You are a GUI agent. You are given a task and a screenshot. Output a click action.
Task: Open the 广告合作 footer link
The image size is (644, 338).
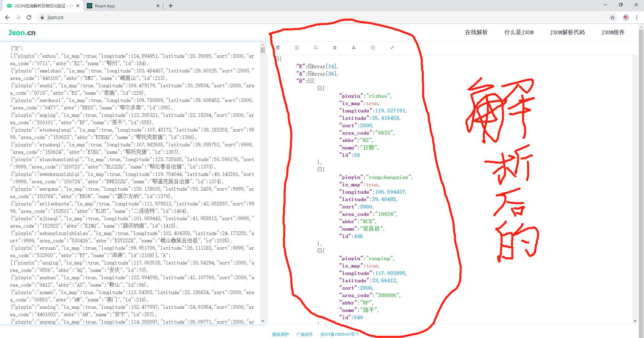click(305, 334)
